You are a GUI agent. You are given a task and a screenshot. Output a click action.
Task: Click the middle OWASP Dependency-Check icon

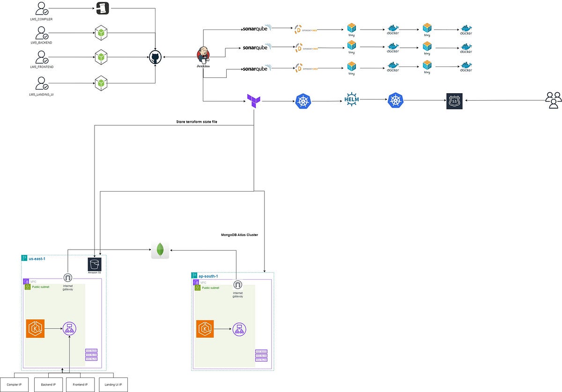coord(298,47)
